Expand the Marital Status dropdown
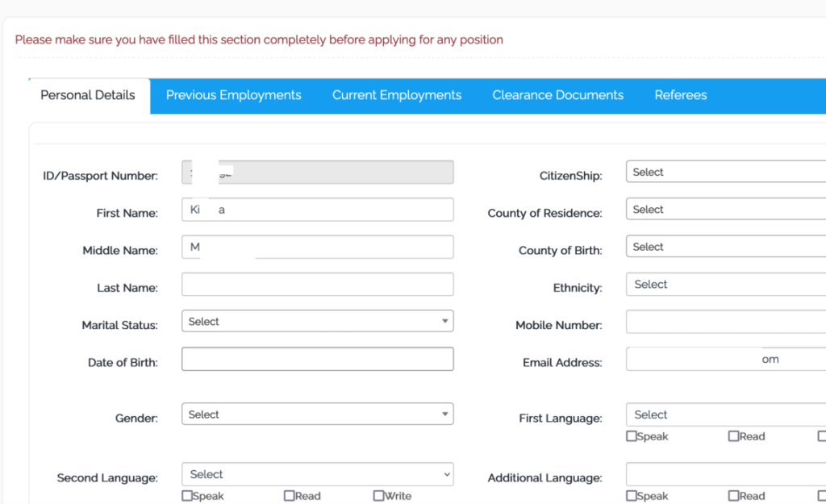The width and height of the screenshot is (826, 504). [317, 321]
